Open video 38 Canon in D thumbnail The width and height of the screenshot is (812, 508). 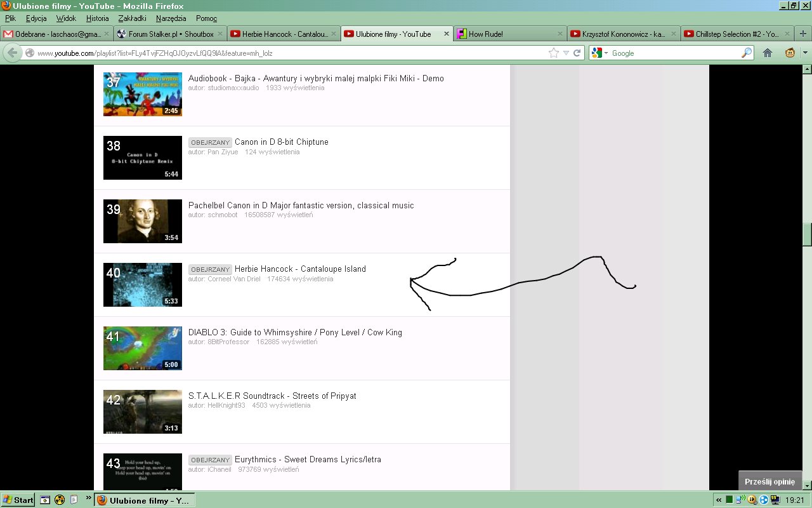(143, 157)
